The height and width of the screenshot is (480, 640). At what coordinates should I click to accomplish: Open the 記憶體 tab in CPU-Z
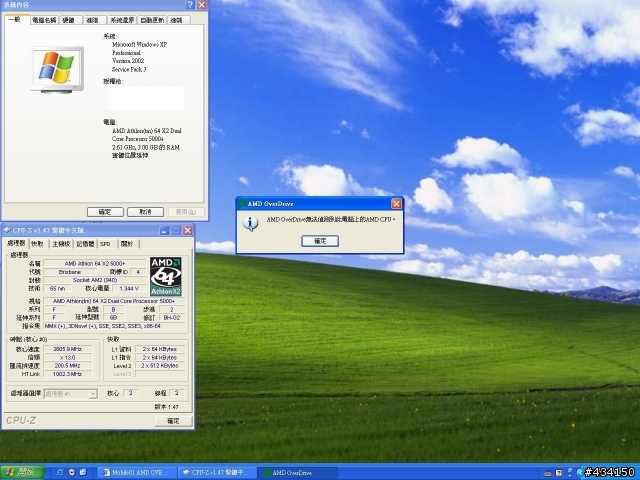tap(85, 244)
